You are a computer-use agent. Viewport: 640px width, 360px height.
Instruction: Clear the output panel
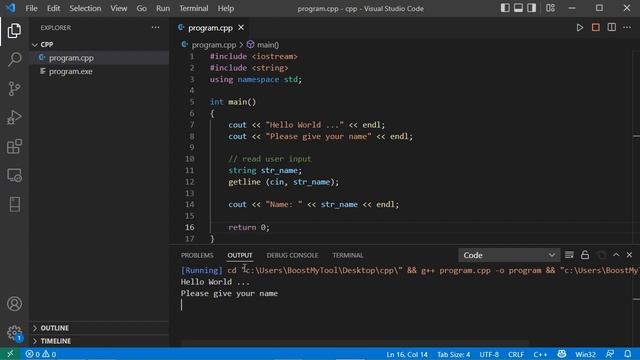pyautogui.click(x=569, y=255)
